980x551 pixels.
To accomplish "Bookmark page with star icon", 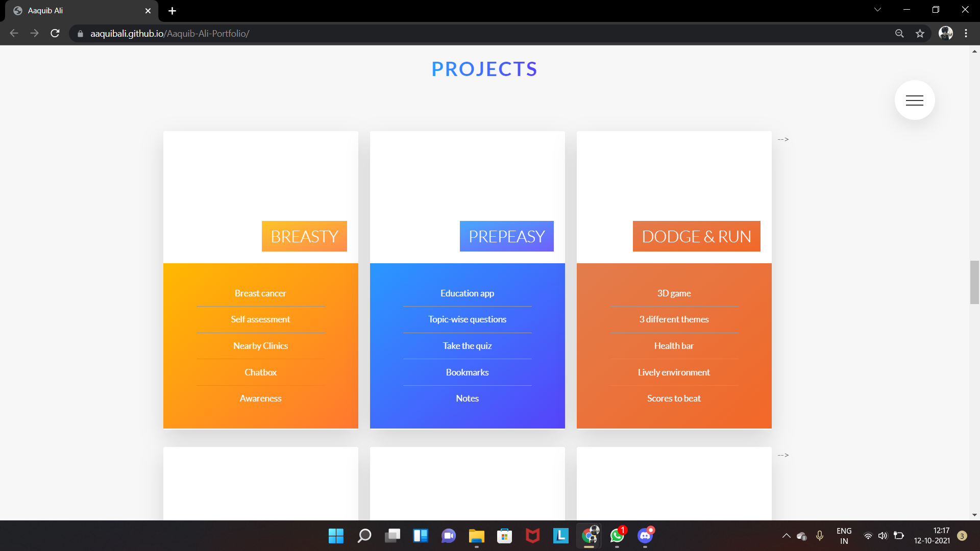I will point(920,33).
